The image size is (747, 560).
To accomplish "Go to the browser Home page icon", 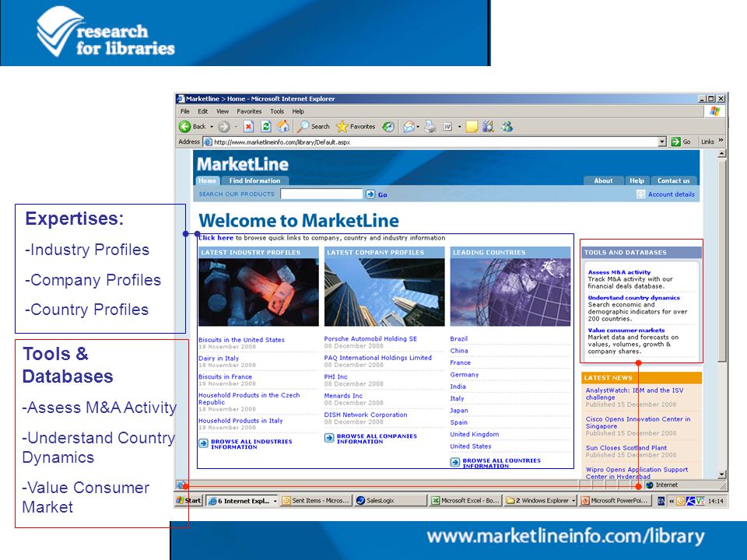I will click(283, 126).
